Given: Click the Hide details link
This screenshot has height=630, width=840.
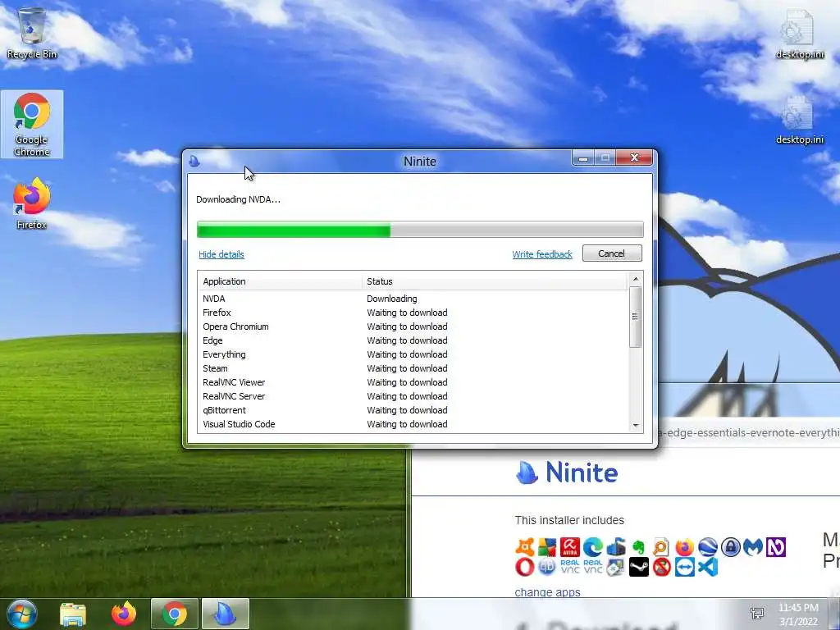Looking at the screenshot, I should [x=221, y=254].
